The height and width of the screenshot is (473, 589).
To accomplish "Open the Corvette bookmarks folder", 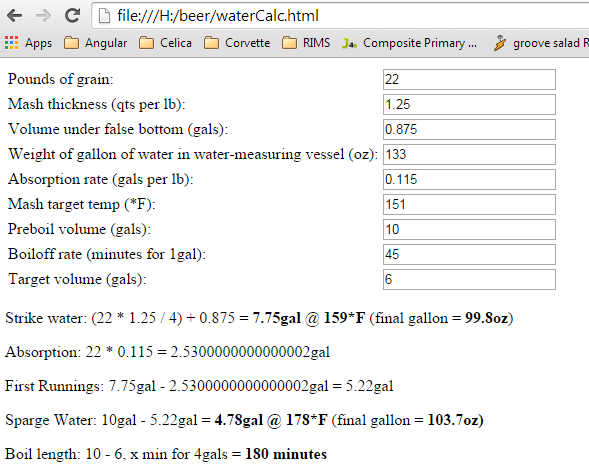I will pyautogui.click(x=237, y=43).
